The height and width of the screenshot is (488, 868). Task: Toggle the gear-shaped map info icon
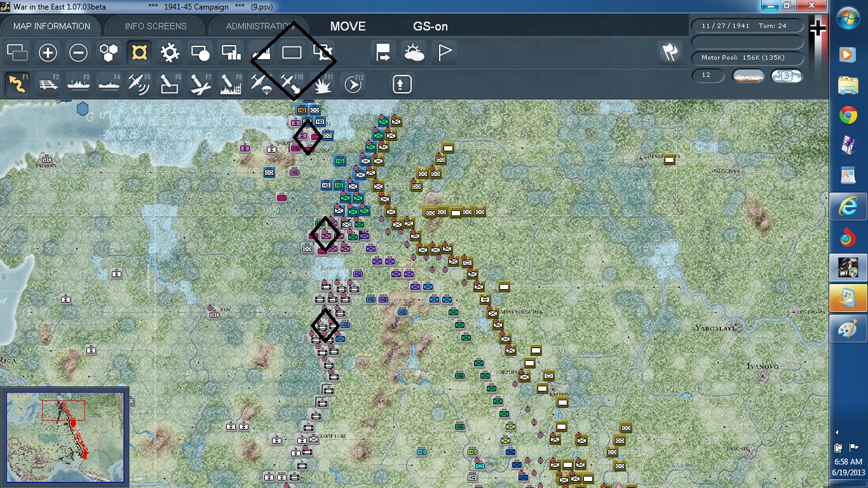click(x=170, y=53)
